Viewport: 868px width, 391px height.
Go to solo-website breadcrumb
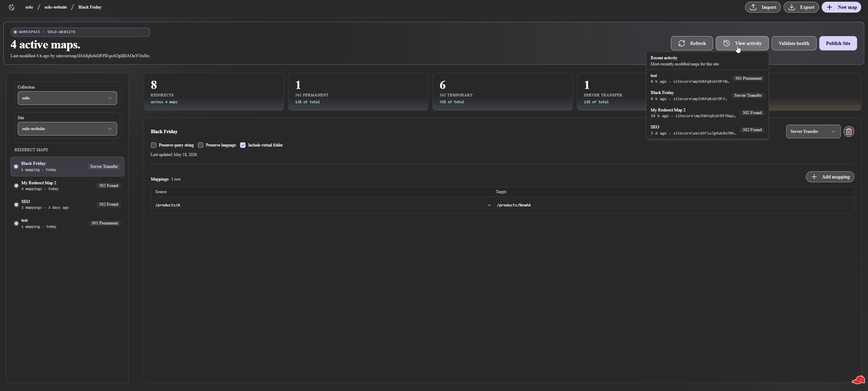56,7
